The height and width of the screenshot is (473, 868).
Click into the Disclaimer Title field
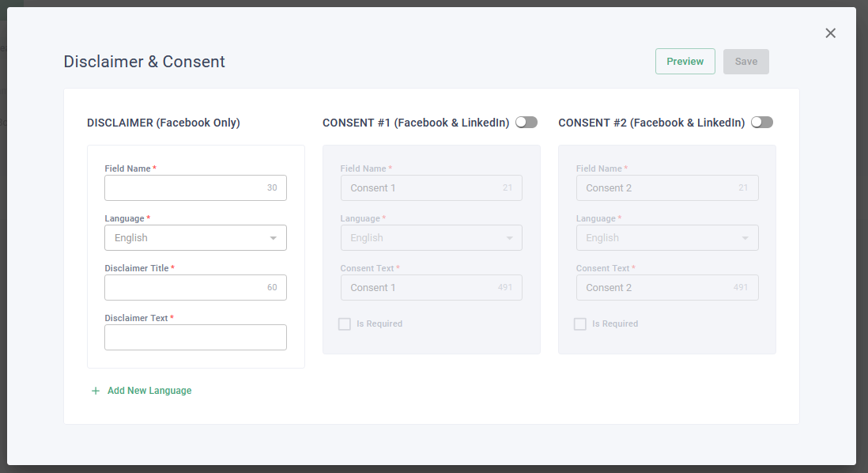187,288
